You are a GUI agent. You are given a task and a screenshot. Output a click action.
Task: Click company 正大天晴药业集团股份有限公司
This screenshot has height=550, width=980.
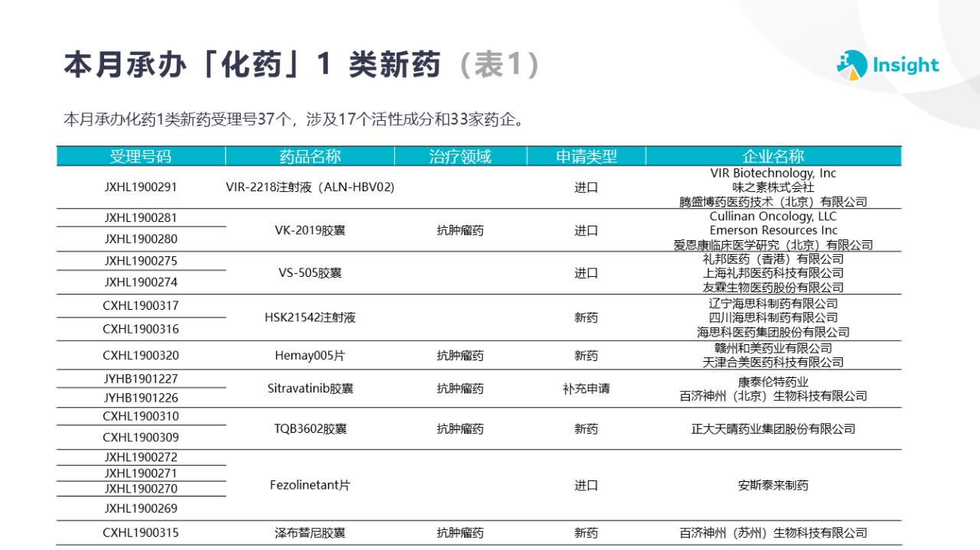click(773, 429)
